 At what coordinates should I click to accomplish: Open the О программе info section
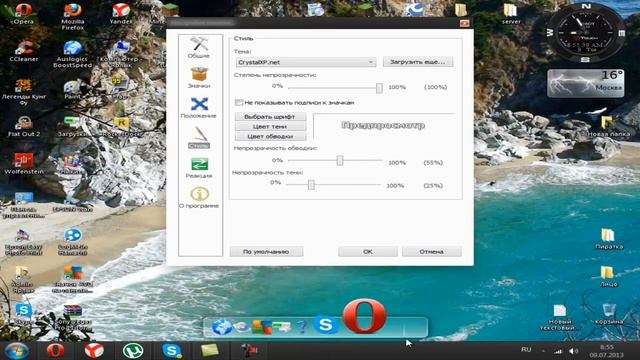pos(199,198)
